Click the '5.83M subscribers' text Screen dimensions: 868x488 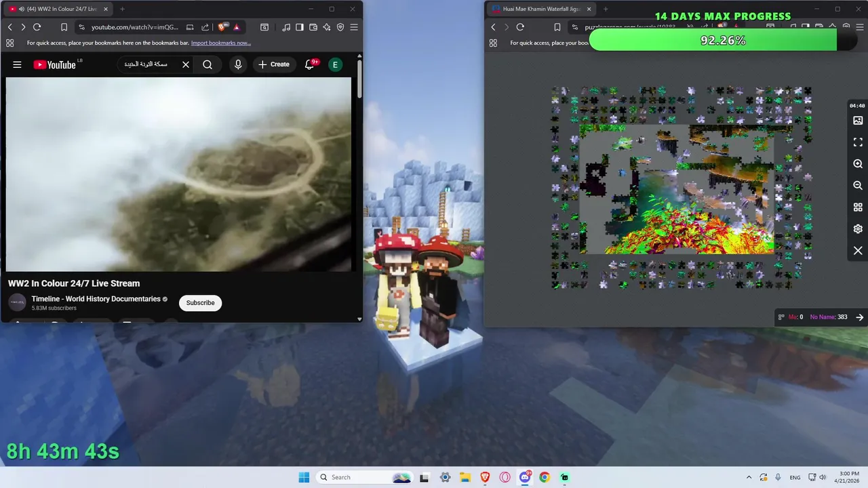pos(54,308)
